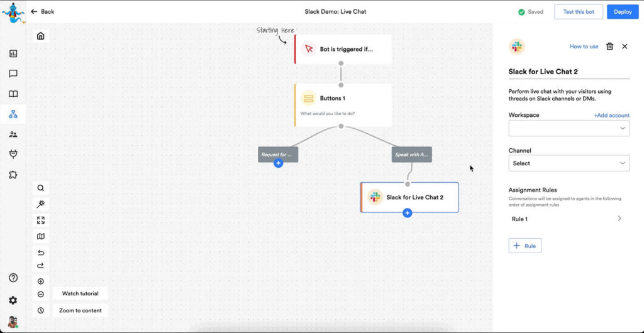
Task: Click the undo arrow on canvas toolbar
Action: point(41,253)
